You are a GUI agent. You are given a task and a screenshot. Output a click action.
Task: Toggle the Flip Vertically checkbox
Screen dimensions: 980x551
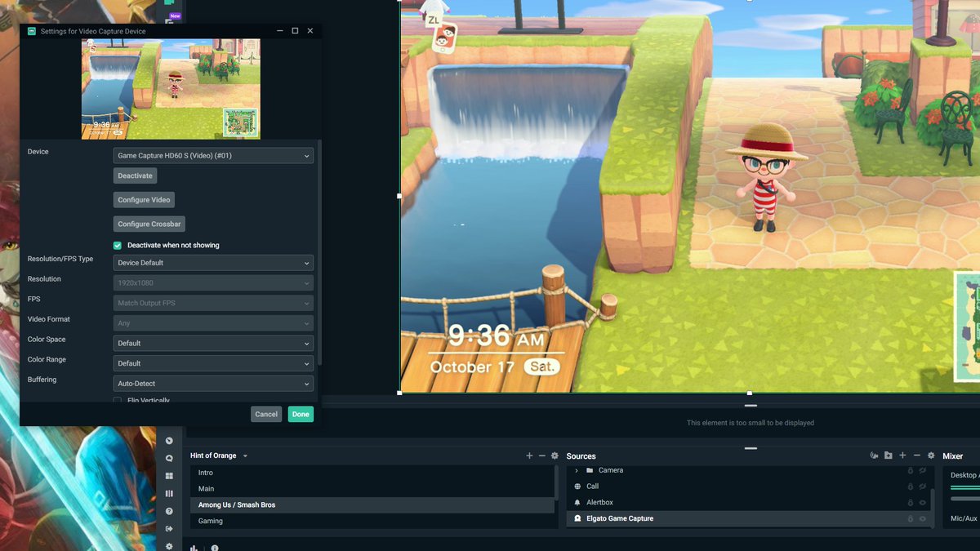(118, 401)
